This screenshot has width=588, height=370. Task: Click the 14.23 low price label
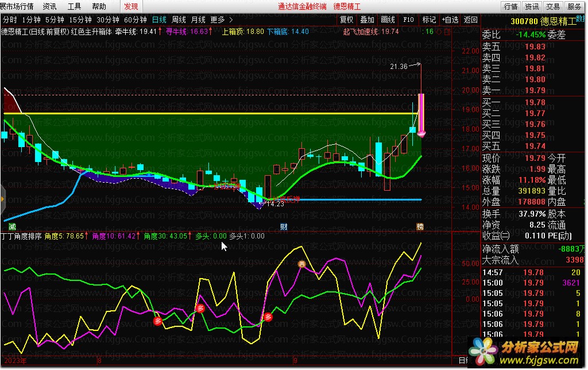pos(275,204)
